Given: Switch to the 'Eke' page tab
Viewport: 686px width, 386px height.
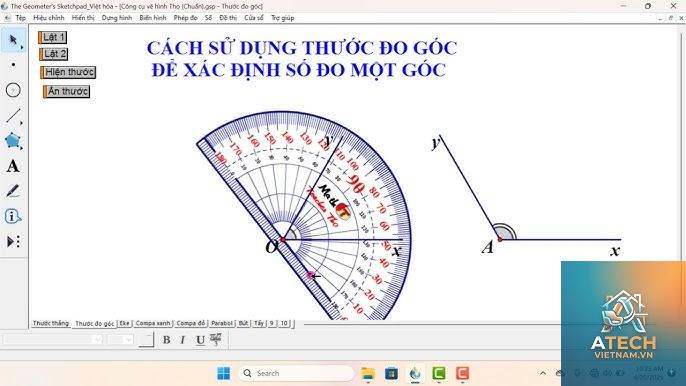Looking at the screenshot, I should point(125,323).
